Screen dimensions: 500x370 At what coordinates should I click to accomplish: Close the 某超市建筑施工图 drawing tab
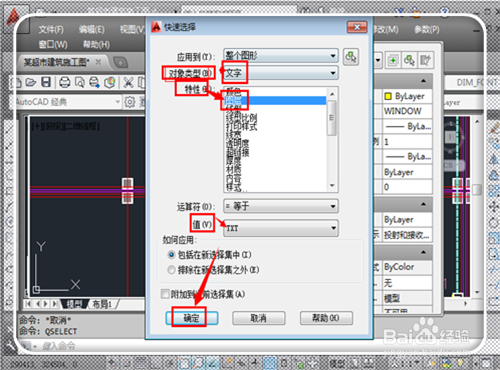pos(98,62)
